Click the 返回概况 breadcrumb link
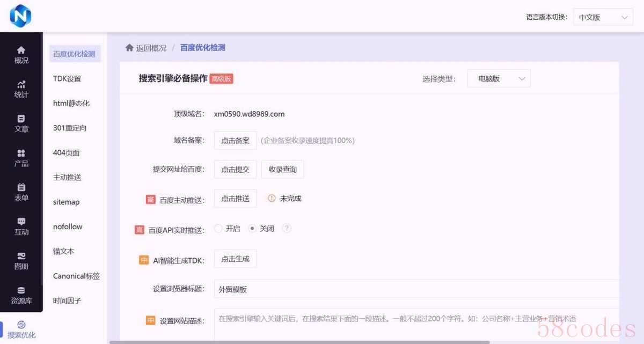The width and height of the screenshot is (644, 344). tap(146, 48)
